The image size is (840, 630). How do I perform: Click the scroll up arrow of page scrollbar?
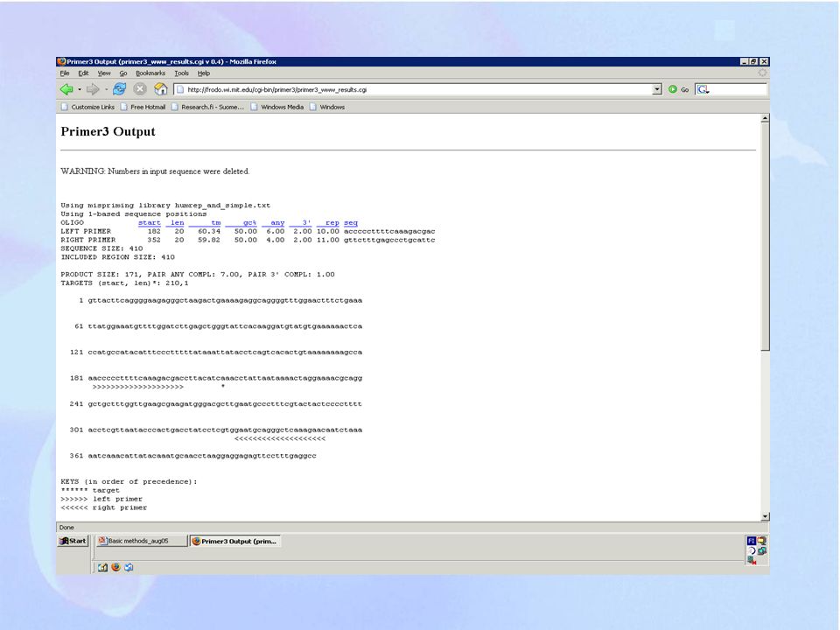click(x=765, y=118)
